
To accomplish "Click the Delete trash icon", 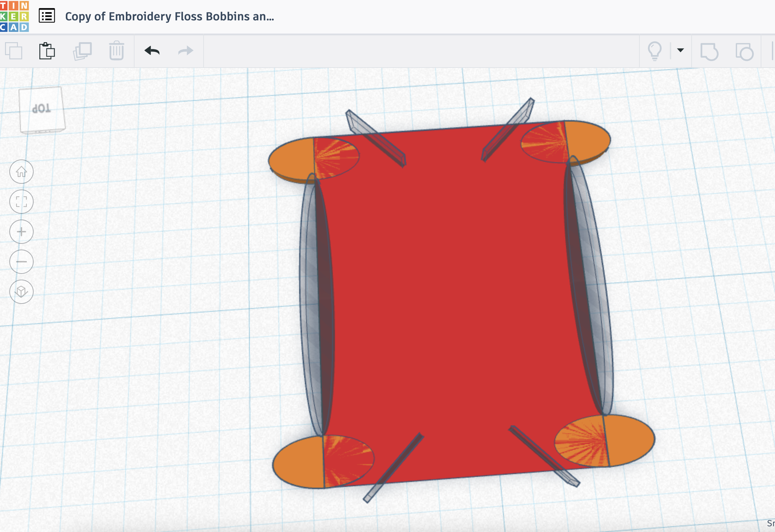I will pyautogui.click(x=116, y=51).
